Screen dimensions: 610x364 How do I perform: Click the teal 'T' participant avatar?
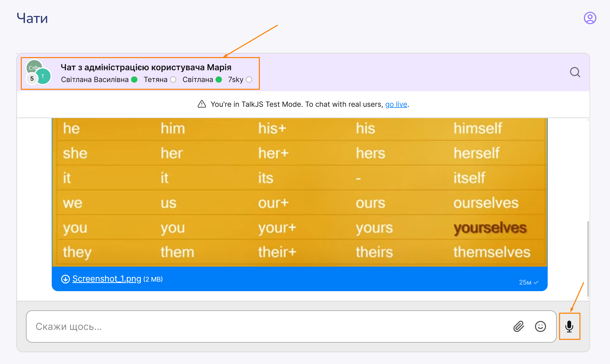click(43, 76)
